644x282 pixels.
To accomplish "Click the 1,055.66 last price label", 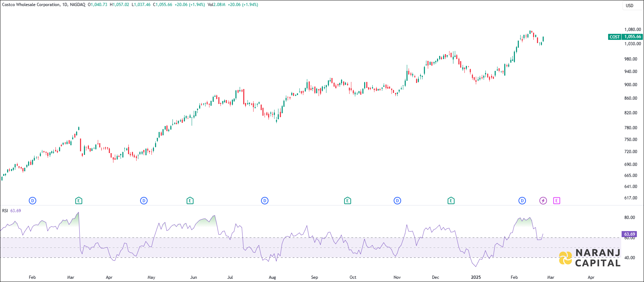I will point(633,37).
